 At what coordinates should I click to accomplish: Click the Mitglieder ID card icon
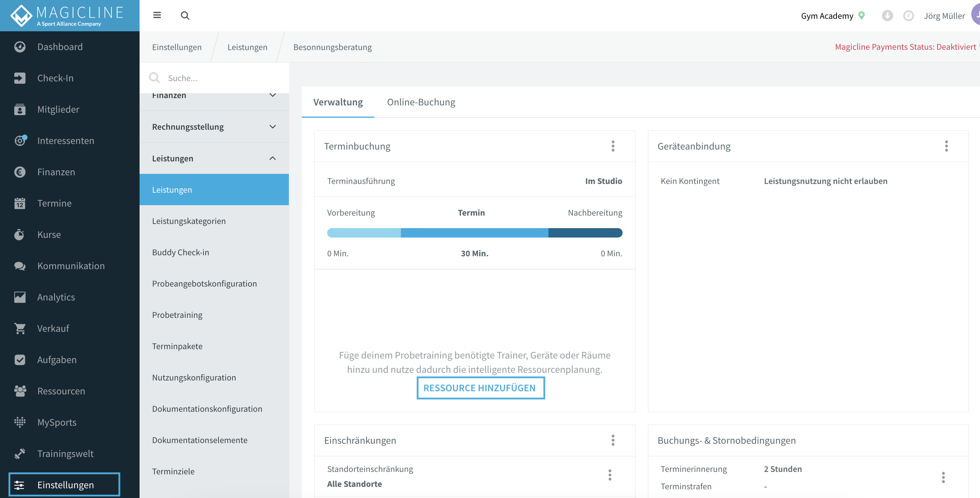(20, 110)
